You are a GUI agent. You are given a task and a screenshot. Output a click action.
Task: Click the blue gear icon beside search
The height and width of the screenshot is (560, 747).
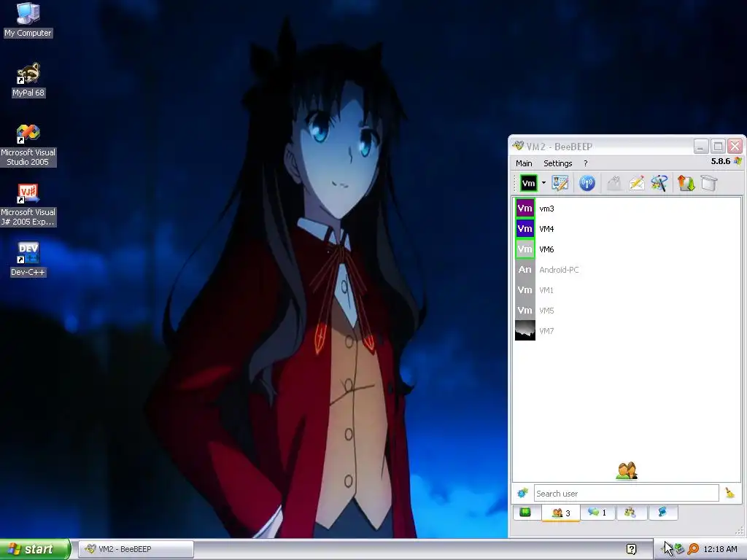[x=522, y=494]
